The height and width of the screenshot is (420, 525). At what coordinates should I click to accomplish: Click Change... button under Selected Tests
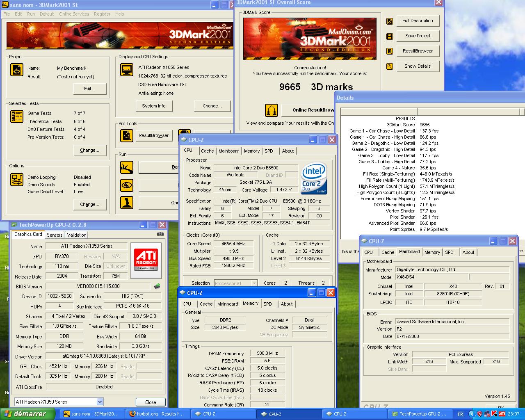coord(90,150)
